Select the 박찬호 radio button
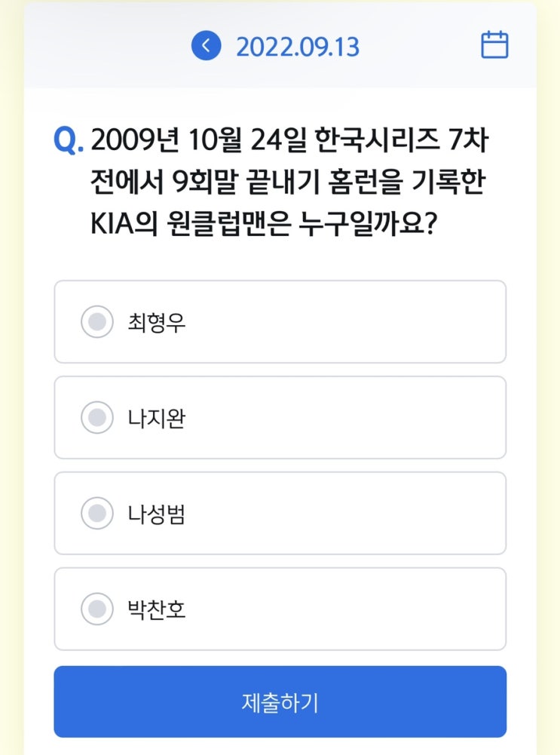This screenshot has height=755, width=560. point(96,609)
